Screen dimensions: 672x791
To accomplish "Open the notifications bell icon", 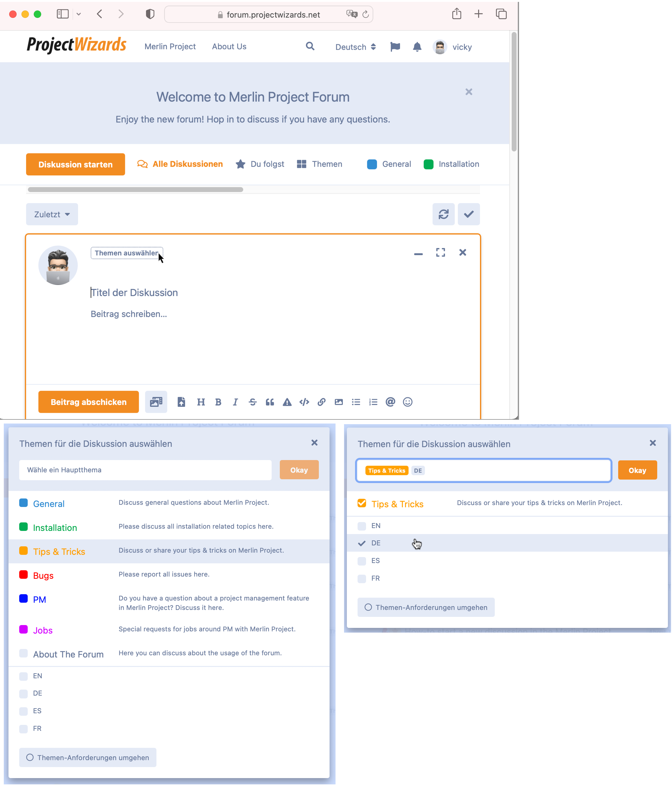I will 417,47.
